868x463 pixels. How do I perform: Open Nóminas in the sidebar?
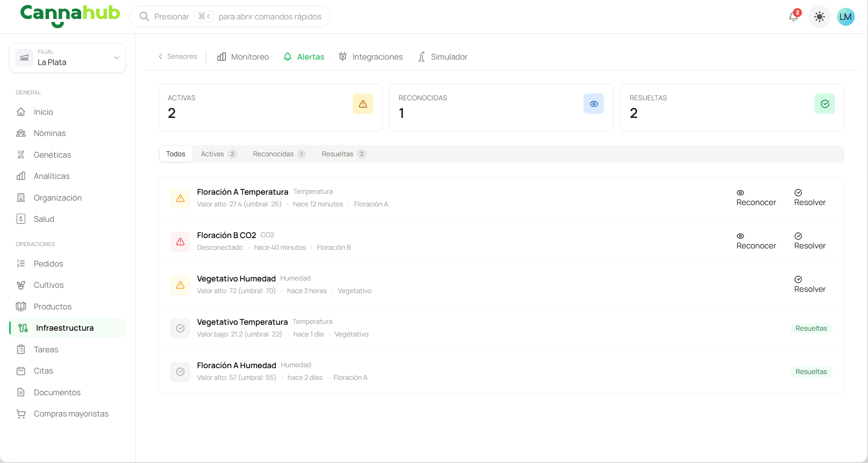(67, 133)
